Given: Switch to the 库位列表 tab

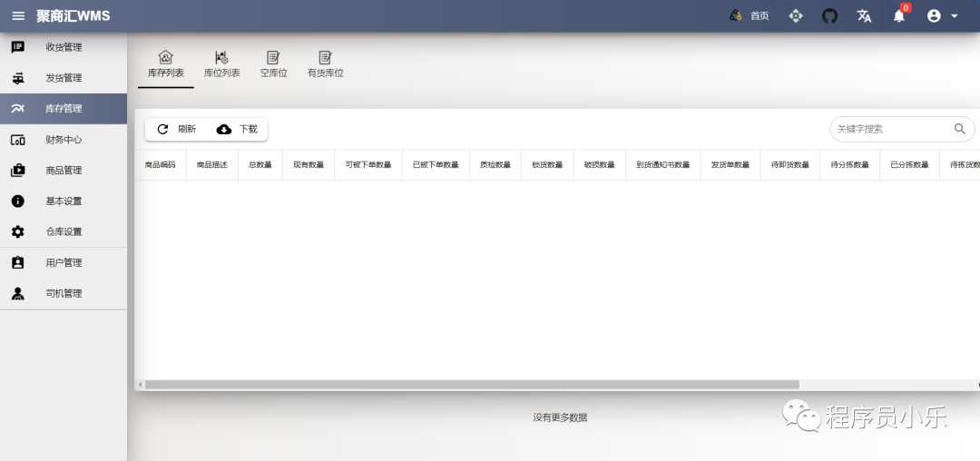Looking at the screenshot, I should (x=221, y=64).
